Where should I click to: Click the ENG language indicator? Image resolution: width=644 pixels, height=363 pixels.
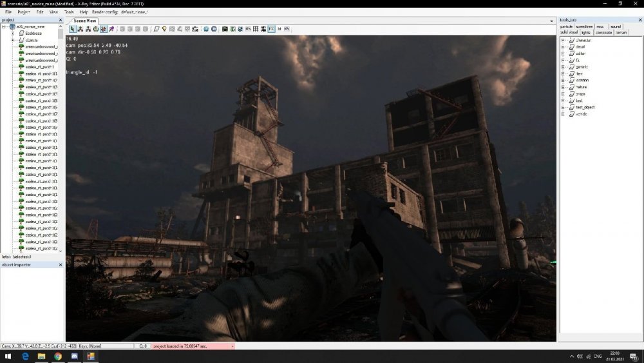(598, 357)
